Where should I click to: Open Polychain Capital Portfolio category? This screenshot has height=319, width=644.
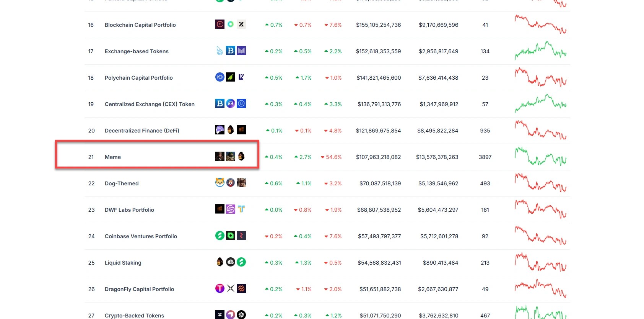tap(139, 78)
